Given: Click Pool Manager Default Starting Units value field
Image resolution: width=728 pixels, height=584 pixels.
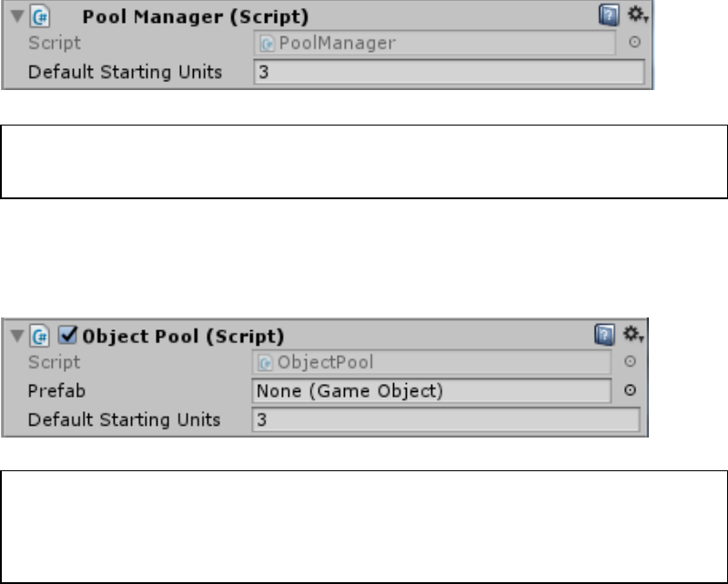Looking at the screenshot, I should 449,72.
